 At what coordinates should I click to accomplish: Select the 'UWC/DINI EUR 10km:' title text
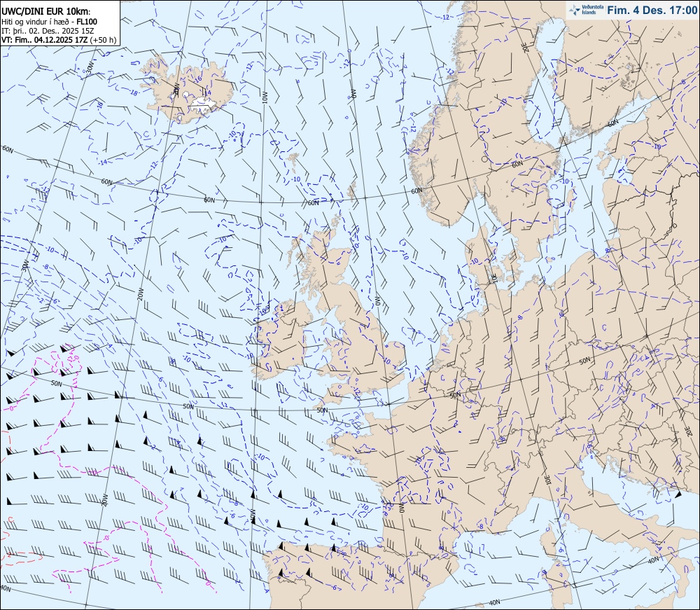tap(46, 12)
